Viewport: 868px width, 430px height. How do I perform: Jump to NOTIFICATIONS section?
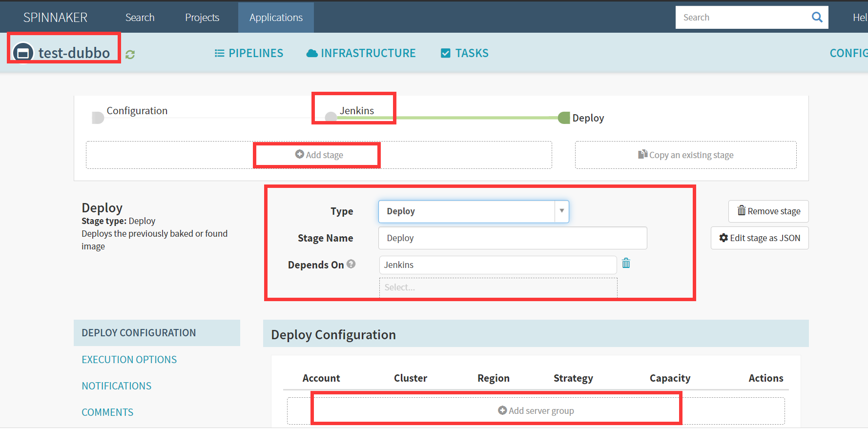117,386
